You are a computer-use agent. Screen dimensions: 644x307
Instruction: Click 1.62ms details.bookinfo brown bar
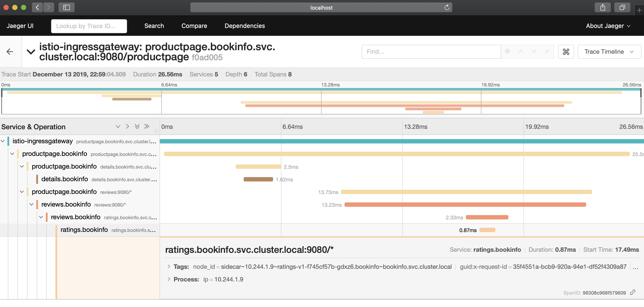[258, 179]
